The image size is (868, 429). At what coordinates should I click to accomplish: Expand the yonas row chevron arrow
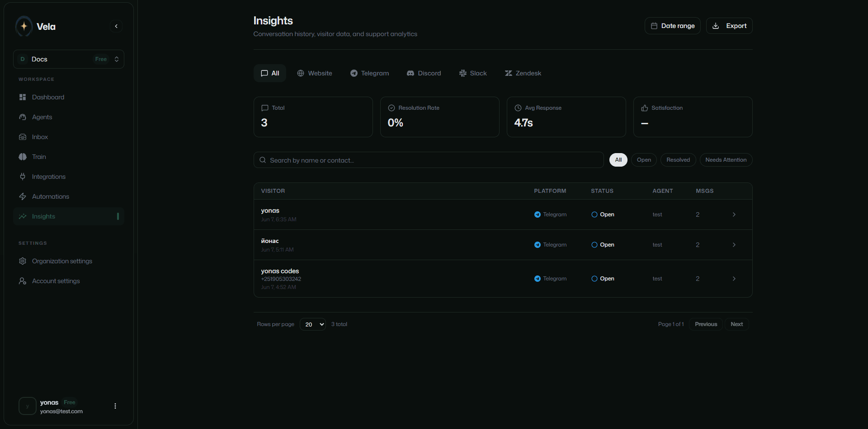pos(734,214)
